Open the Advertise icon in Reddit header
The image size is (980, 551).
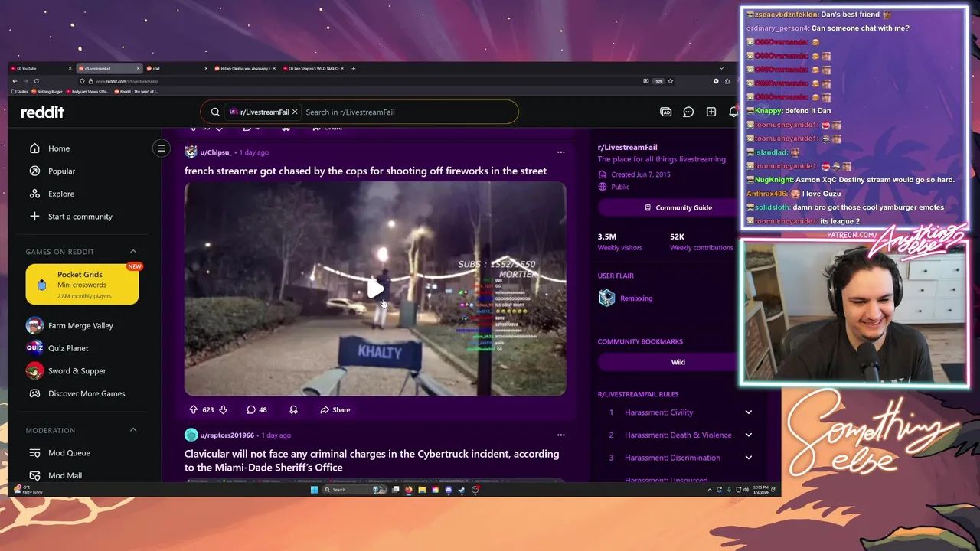click(x=666, y=112)
